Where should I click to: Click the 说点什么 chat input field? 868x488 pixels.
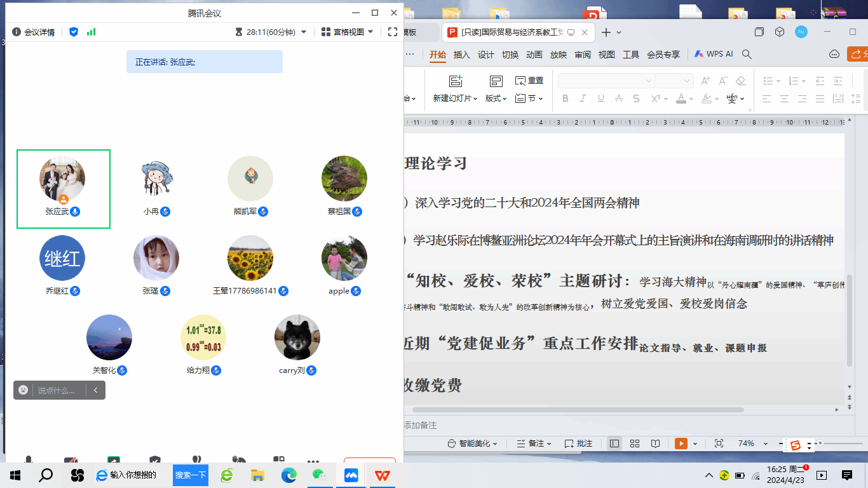57,390
